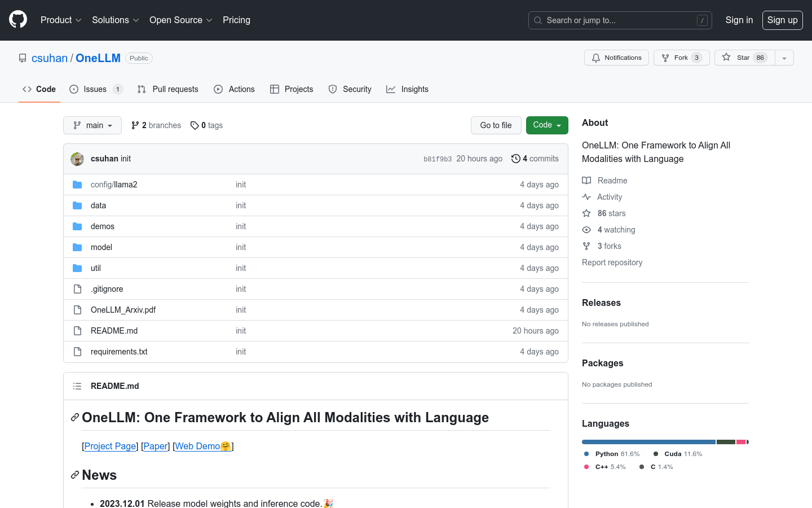Click the Python segment in languages bar
The image size is (812, 508).
coord(648,442)
